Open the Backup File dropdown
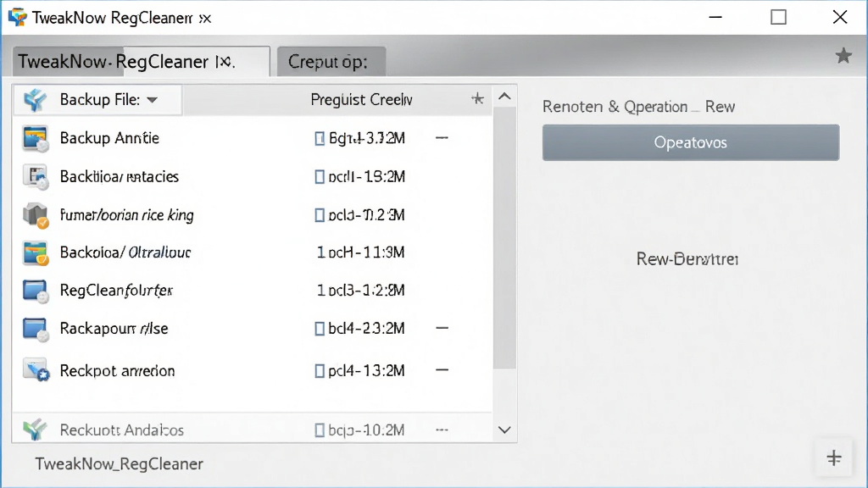868x488 pixels. click(153, 100)
